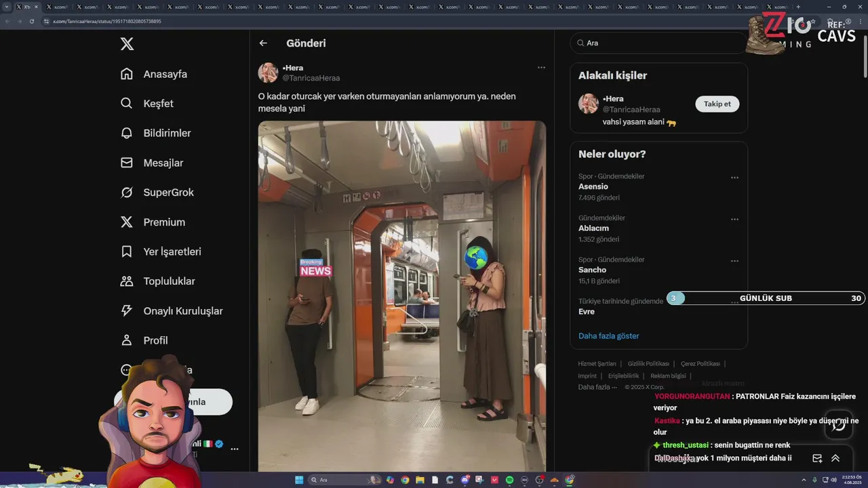
Task: Open Erişilebilirlik footer link
Action: (623, 375)
